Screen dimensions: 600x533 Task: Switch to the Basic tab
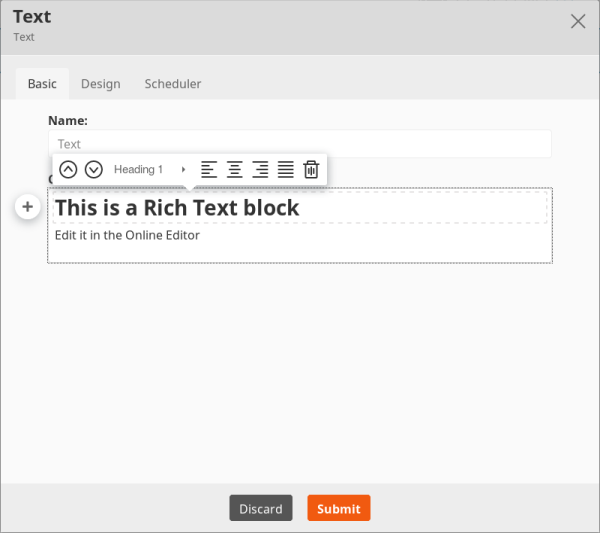coord(42,84)
